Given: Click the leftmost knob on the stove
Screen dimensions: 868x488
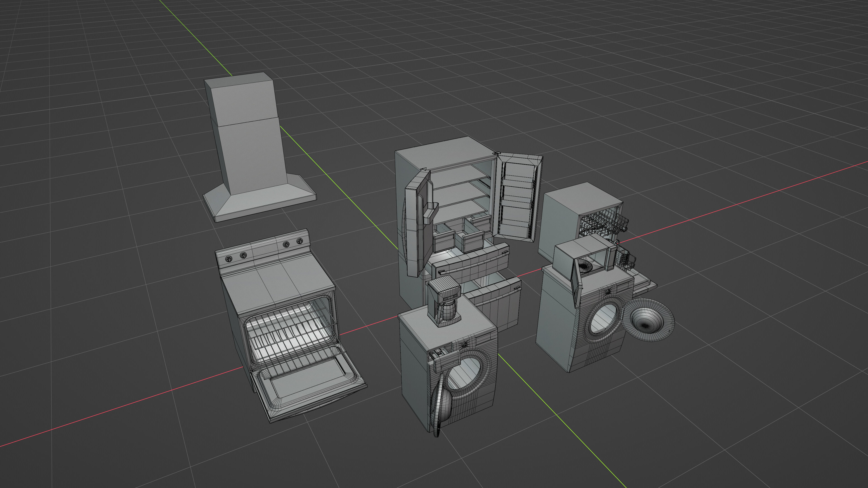Looking at the screenshot, I should [229, 259].
